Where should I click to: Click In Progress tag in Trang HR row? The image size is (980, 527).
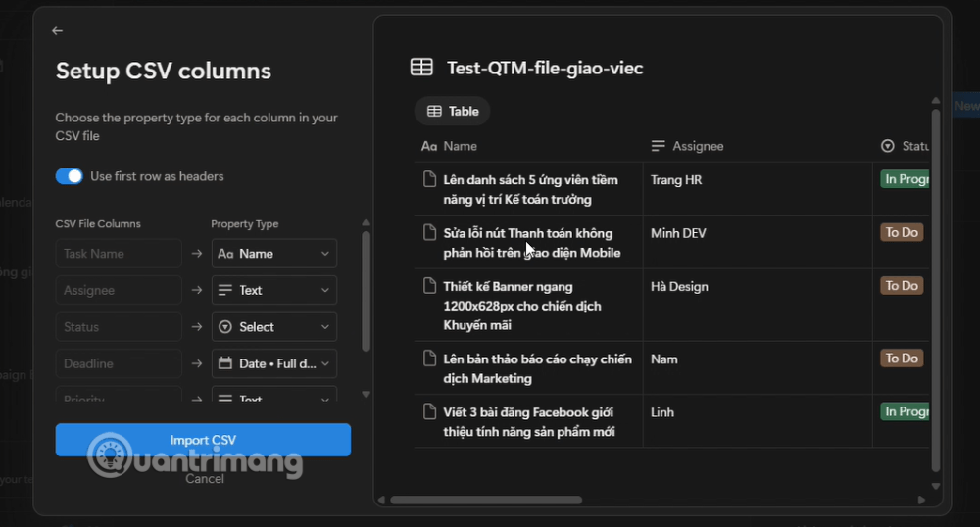905,179
